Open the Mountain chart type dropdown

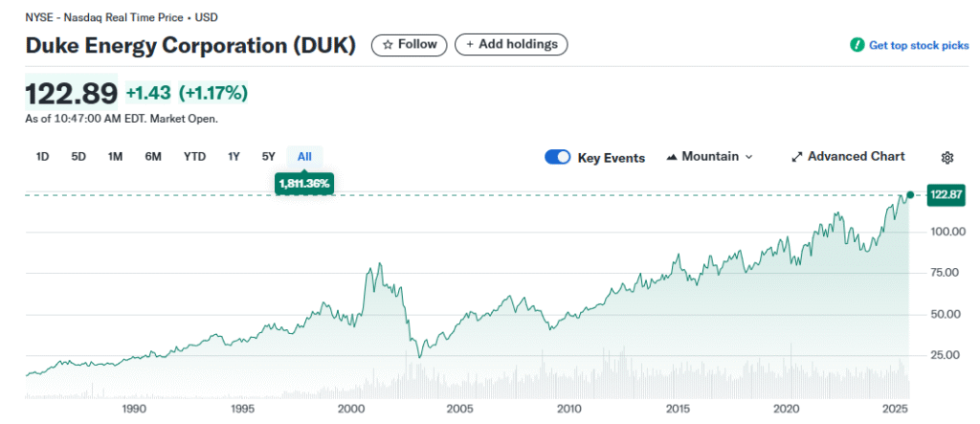pos(709,157)
